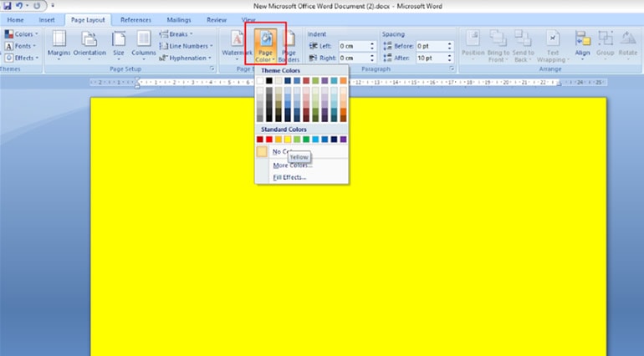Image resolution: width=644 pixels, height=356 pixels.
Task: Click the Send to Back button
Action: click(x=524, y=46)
